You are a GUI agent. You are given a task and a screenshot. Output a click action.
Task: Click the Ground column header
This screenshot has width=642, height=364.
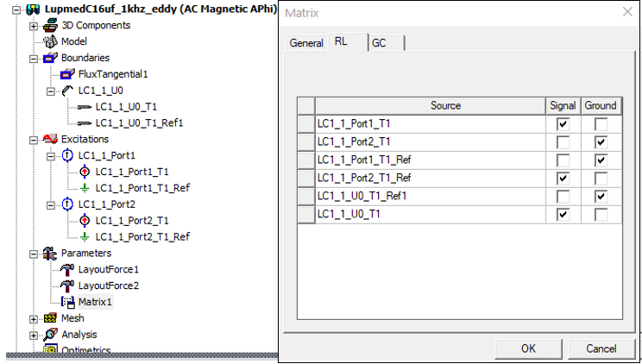coord(601,105)
